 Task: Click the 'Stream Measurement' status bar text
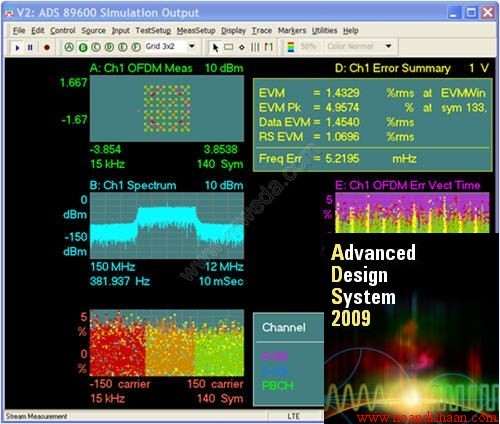37,416
